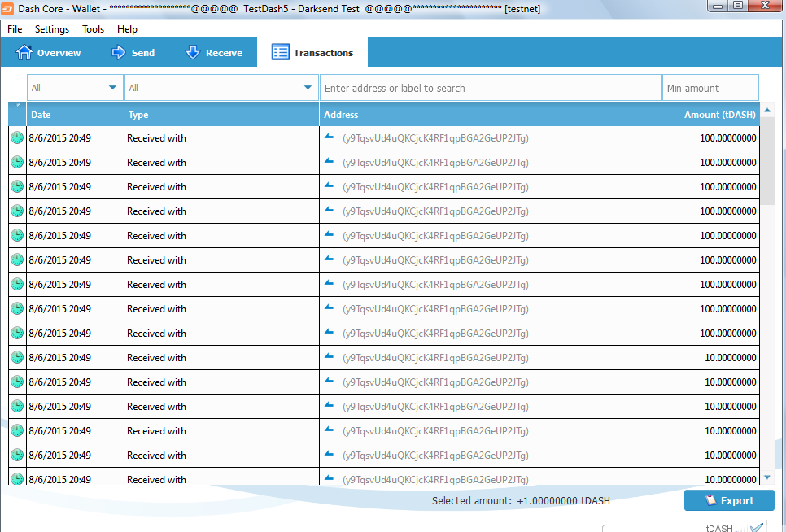Click the Selected amount +1.00000000 tDASH text
The image size is (786, 532).
[x=521, y=500]
